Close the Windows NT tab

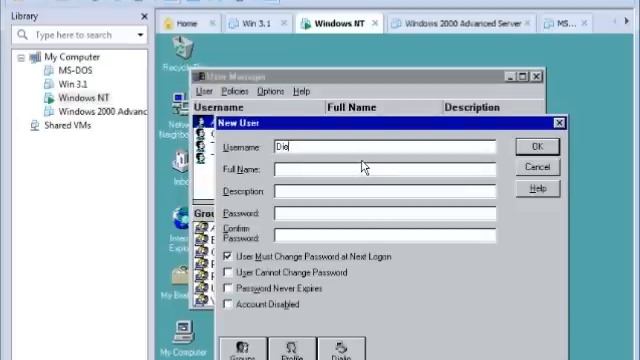tap(375, 24)
